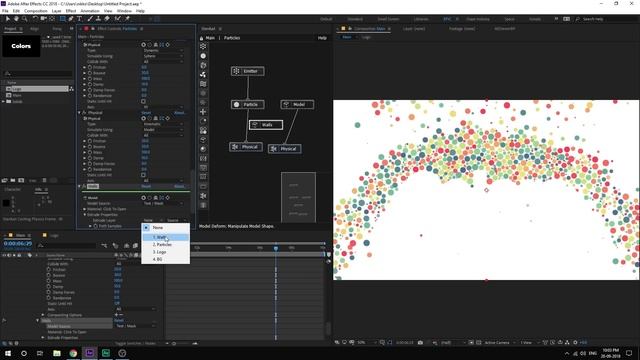Click the Emitter node in Stardust graph

(x=248, y=71)
